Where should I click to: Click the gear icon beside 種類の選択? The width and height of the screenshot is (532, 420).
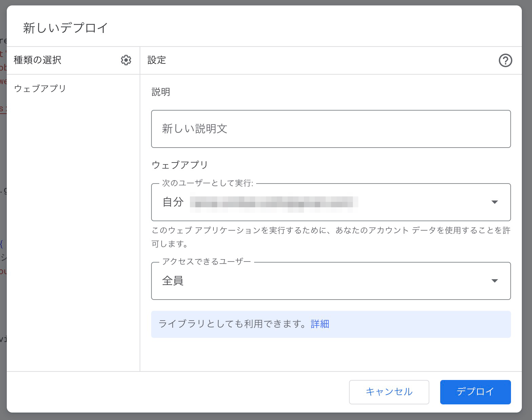(126, 60)
